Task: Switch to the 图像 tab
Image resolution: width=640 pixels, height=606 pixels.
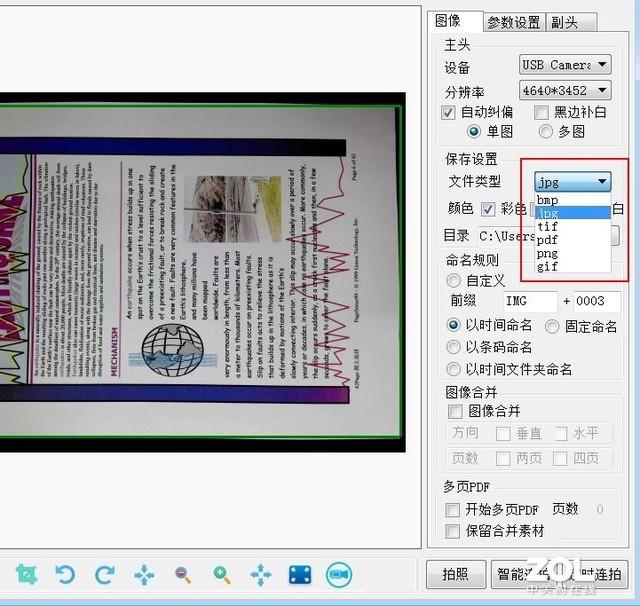Action: [x=455, y=22]
